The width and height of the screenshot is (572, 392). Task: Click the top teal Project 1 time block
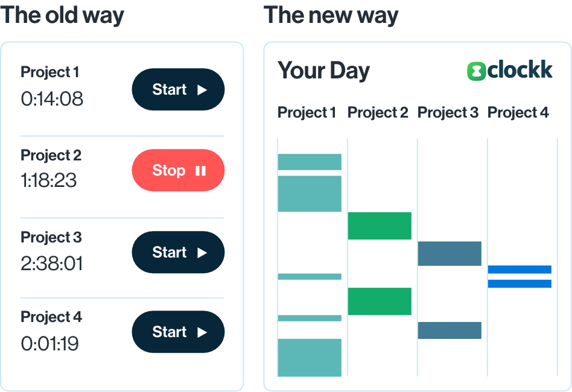(x=310, y=162)
